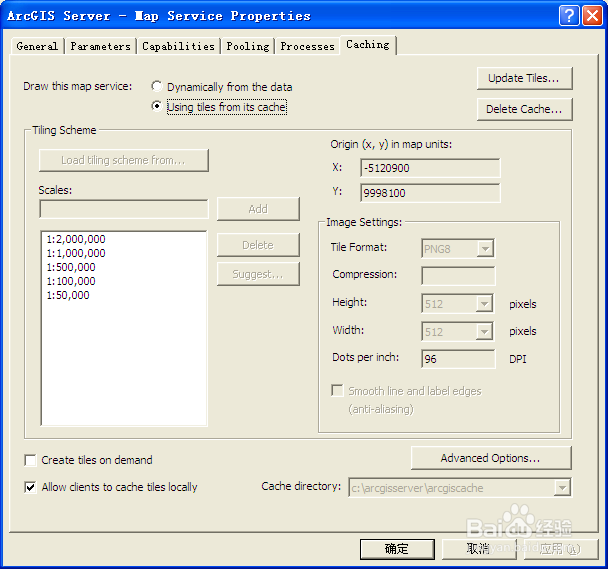Click the 应用 apply button
608x569 pixels.
click(x=561, y=549)
